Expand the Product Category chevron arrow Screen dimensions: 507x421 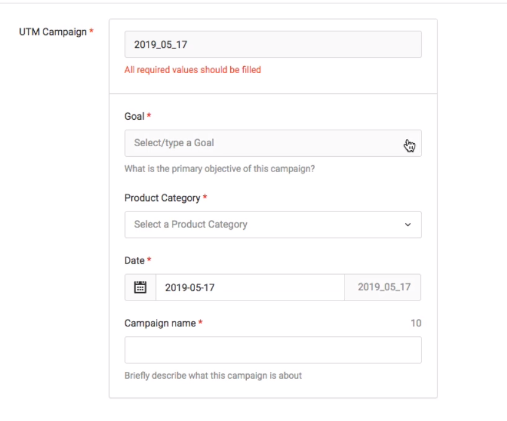point(407,225)
